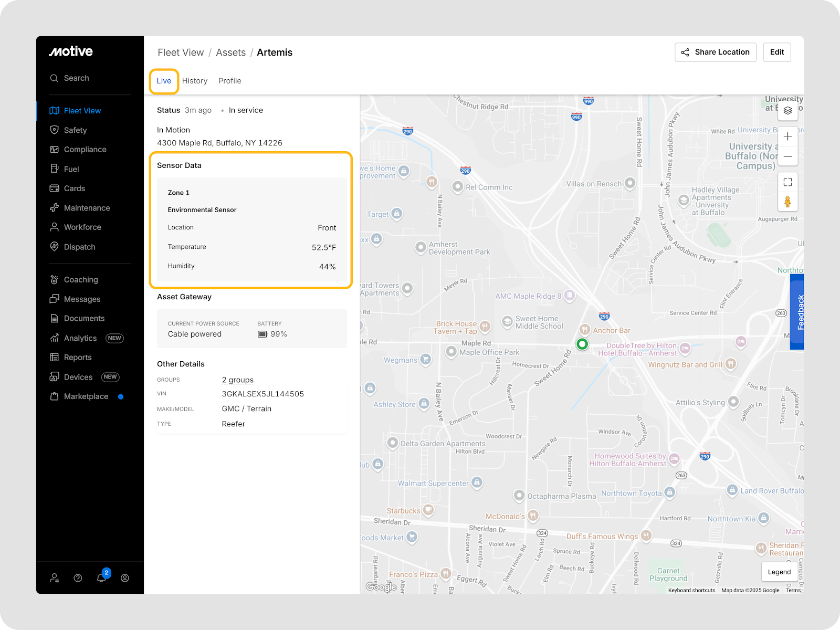Open the Profile tab
The width and height of the screenshot is (840, 630).
click(230, 81)
